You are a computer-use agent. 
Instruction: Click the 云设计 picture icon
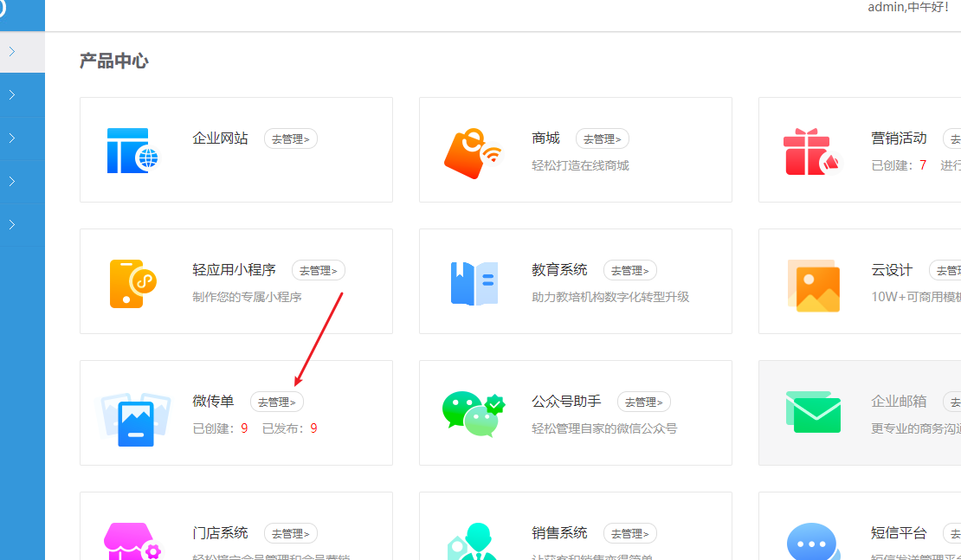coord(813,285)
